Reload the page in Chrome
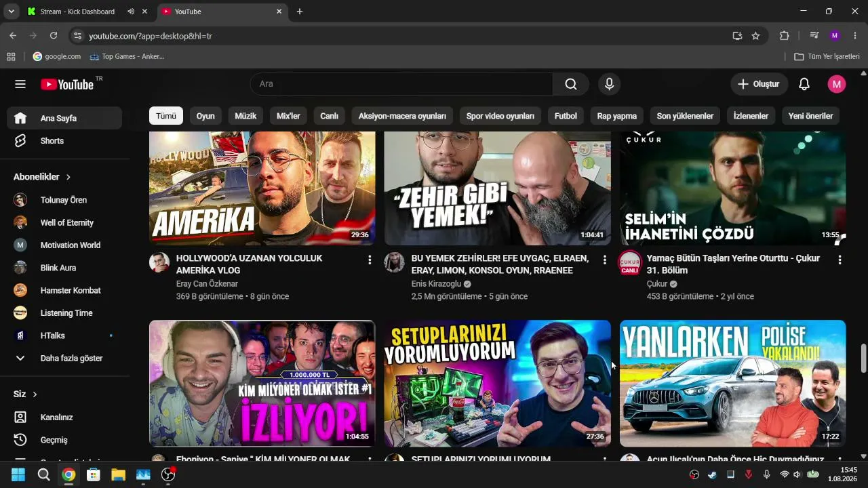Image resolution: width=868 pixels, height=488 pixels. point(54,35)
